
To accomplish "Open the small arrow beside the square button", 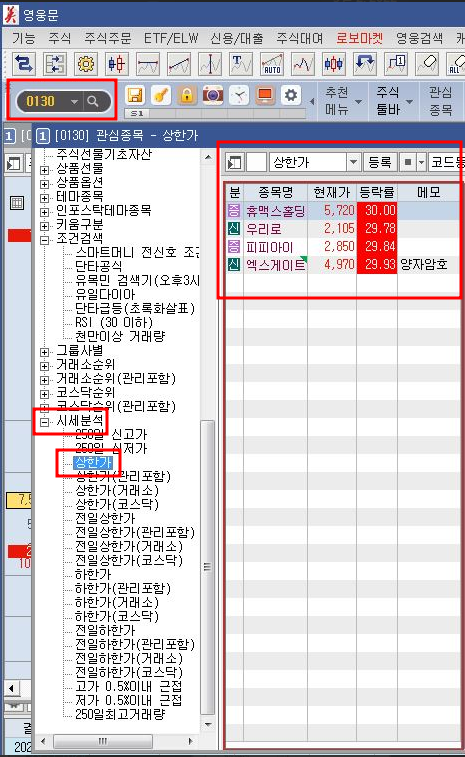I will [x=422, y=163].
